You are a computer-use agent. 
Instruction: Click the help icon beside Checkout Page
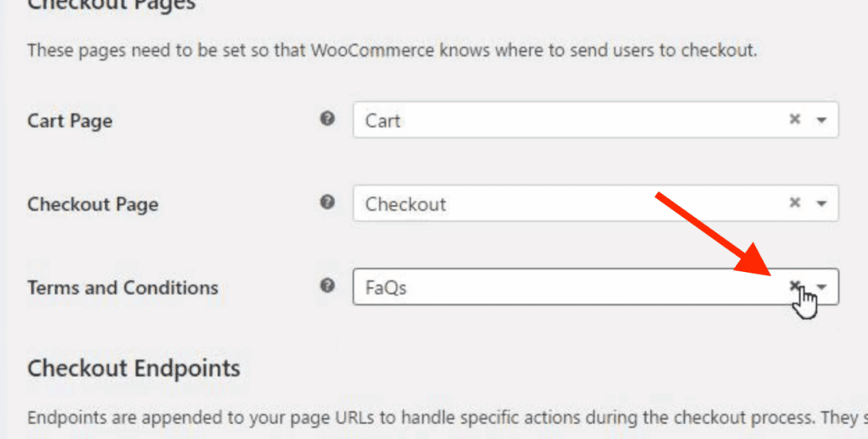(327, 203)
